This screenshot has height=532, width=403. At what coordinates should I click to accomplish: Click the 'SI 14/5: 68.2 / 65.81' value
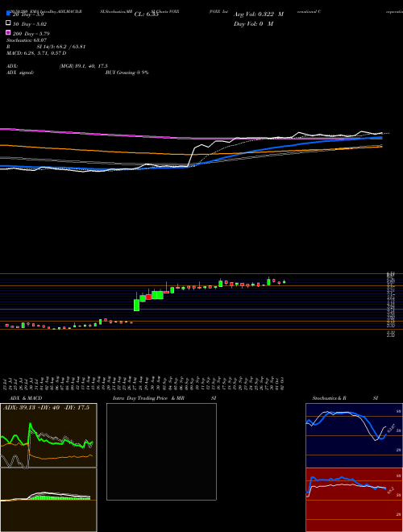[x=61, y=47]
